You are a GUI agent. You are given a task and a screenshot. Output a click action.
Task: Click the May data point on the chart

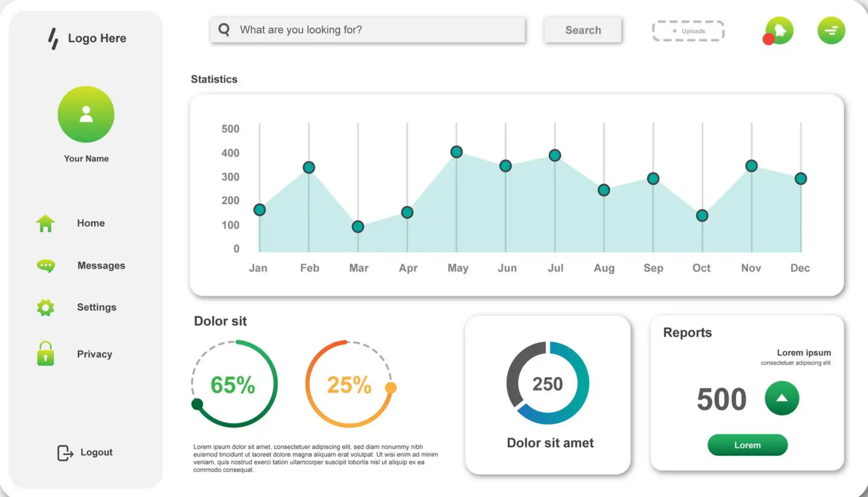[456, 152]
